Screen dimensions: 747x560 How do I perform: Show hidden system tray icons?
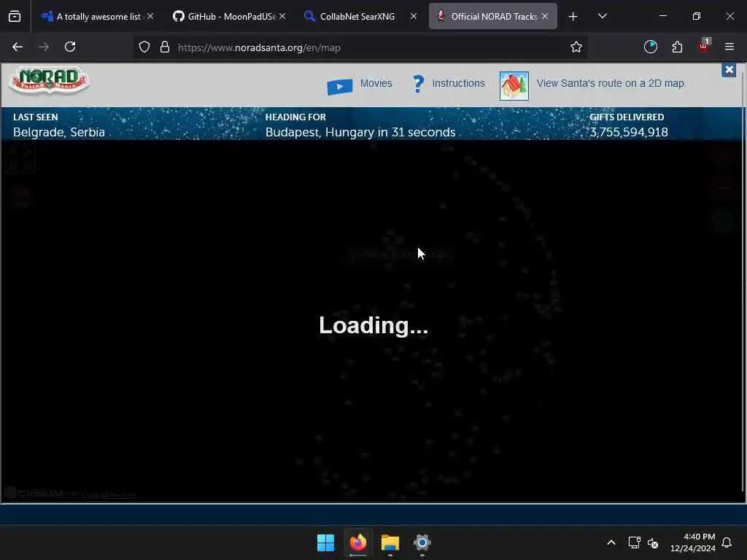611,542
